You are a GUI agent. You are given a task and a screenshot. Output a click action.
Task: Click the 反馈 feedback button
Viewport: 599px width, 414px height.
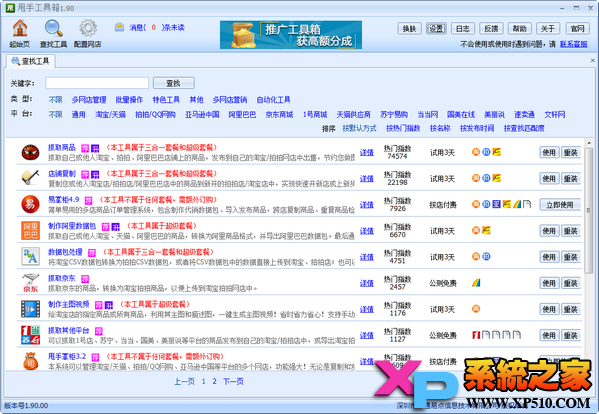pyautogui.click(x=491, y=29)
